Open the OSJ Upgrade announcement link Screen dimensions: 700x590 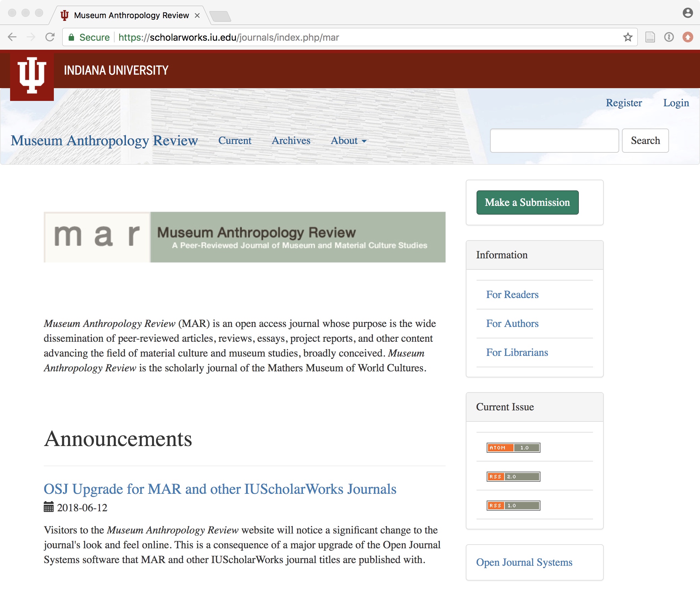[x=220, y=489]
